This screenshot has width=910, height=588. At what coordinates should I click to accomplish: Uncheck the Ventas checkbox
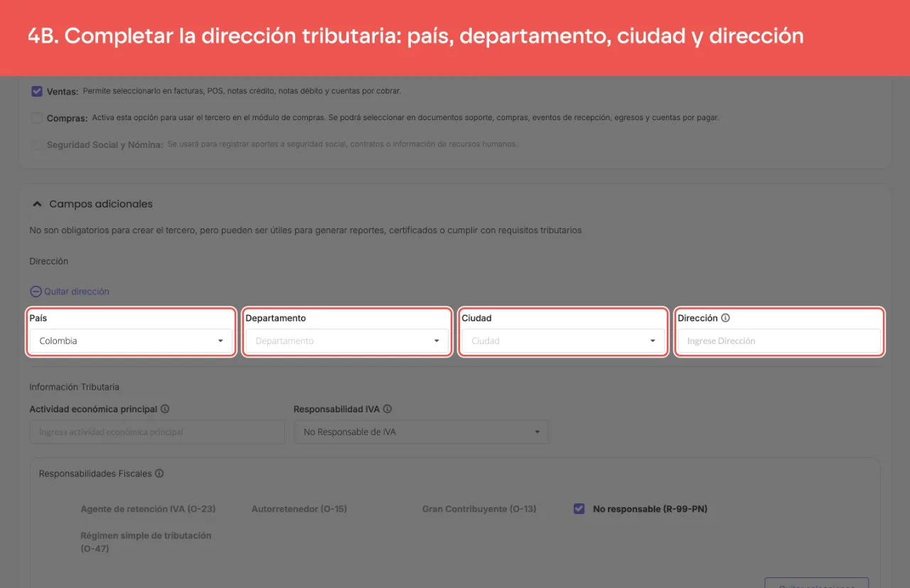click(x=37, y=91)
